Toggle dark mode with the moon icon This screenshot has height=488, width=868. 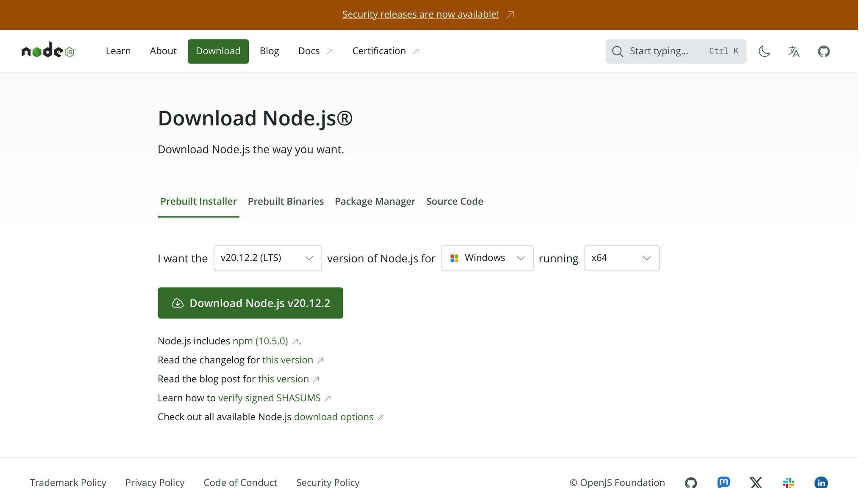pos(764,51)
